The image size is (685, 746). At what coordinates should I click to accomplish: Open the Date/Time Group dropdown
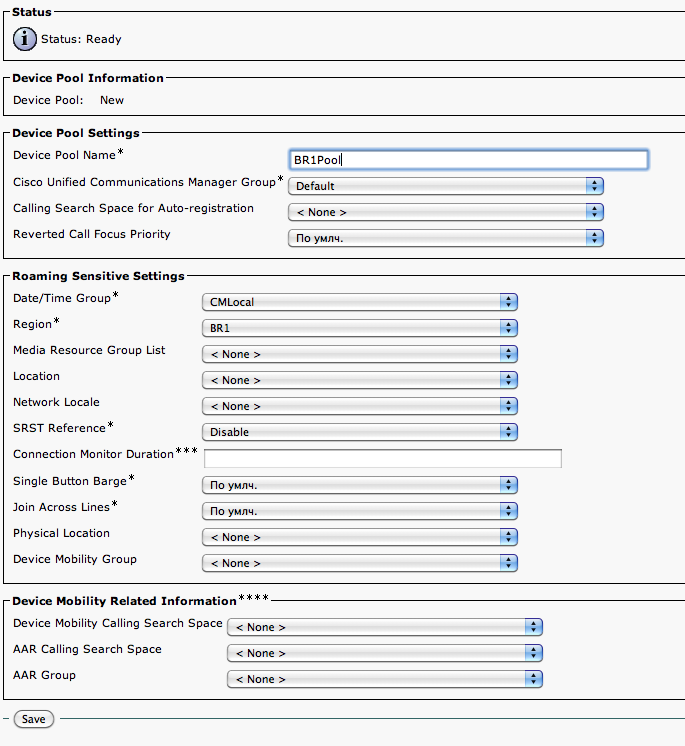(360, 302)
